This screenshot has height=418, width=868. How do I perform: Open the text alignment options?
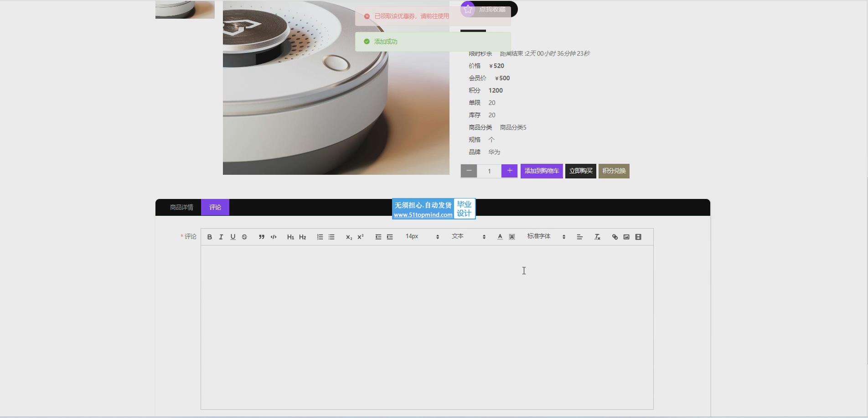pyautogui.click(x=580, y=237)
